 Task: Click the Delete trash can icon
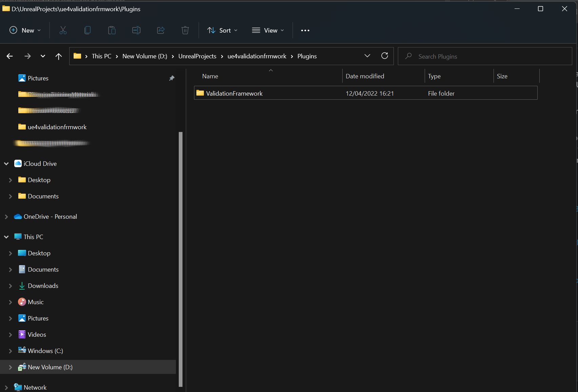185,31
